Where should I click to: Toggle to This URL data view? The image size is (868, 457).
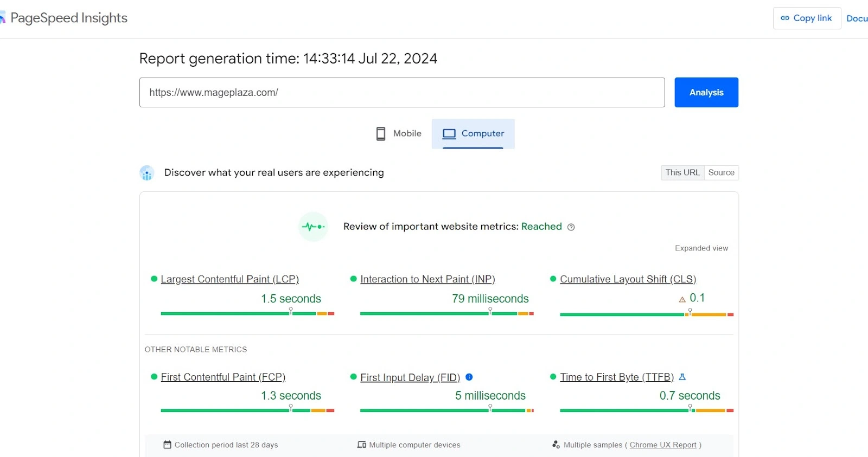[x=682, y=172]
